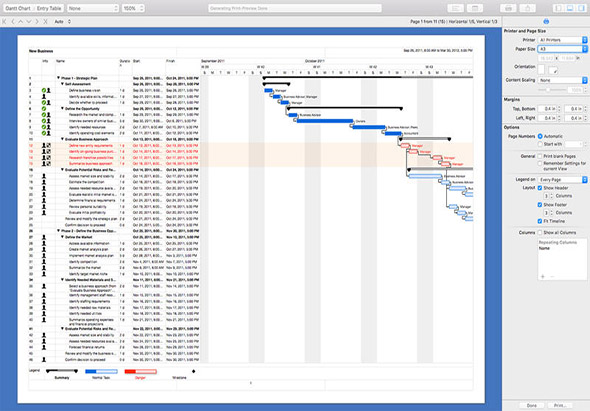
Task: Click the share icon in the toolbar
Action: click(x=528, y=8)
